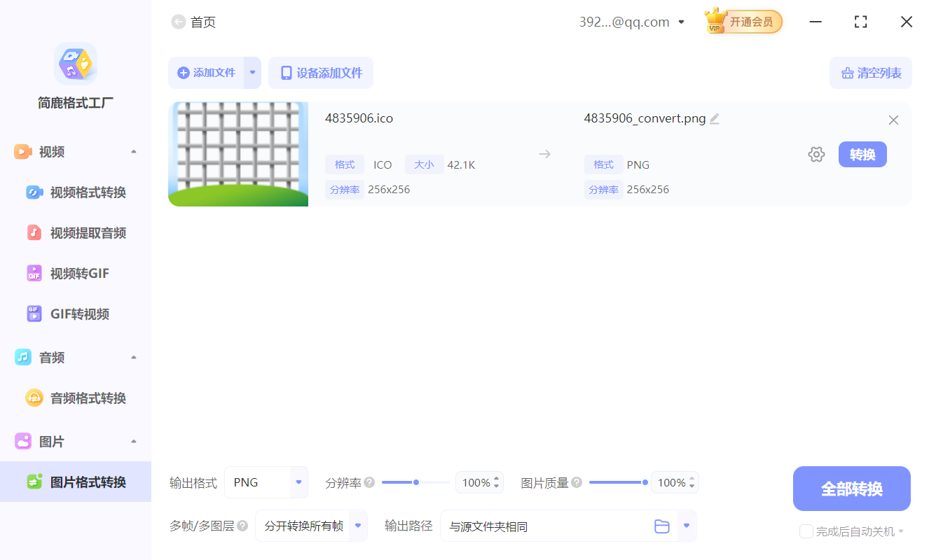This screenshot has height=560, width=929.
Task: Enable 完成后自动关机 checkbox
Action: [806, 531]
